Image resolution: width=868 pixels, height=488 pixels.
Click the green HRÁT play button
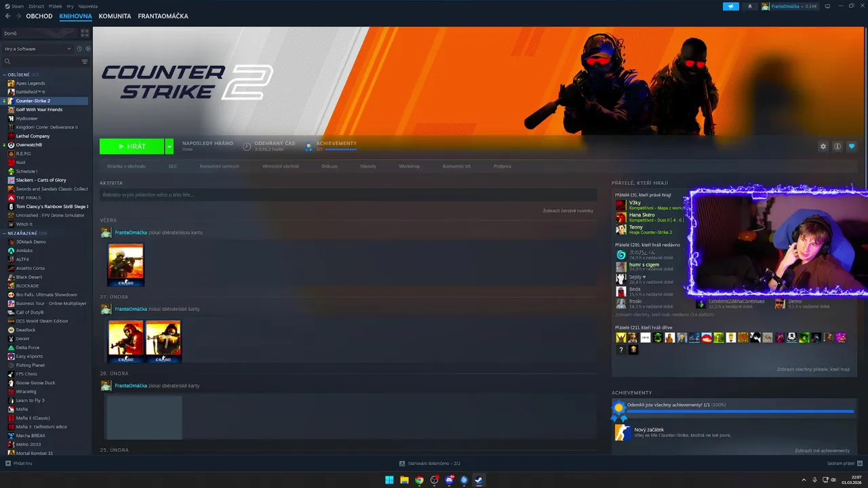click(132, 146)
